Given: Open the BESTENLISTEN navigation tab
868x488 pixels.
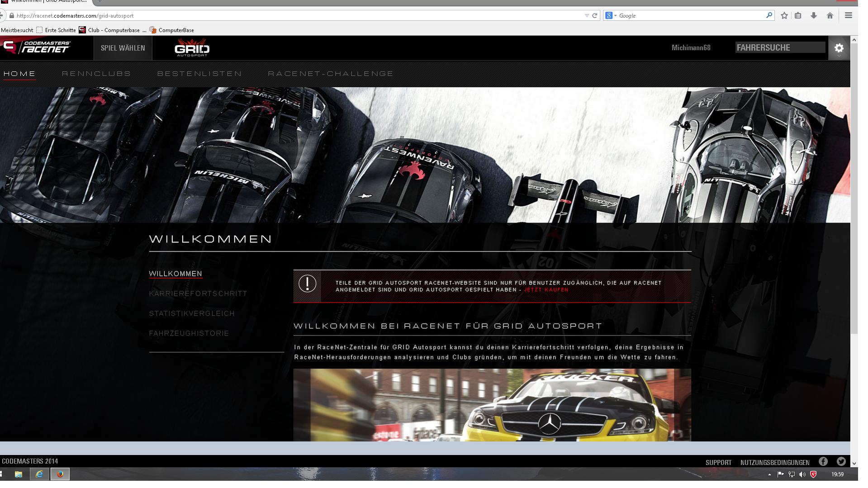Looking at the screenshot, I should (x=199, y=73).
